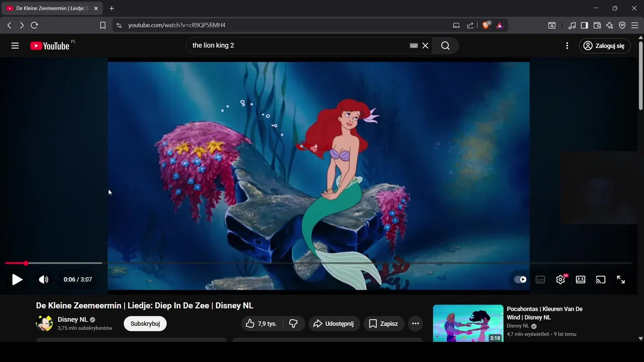The width and height of the screenshot is (644, 362).
Task: Click scrollbar down arrow at bottom right
Action: click(x=640, y=338)
